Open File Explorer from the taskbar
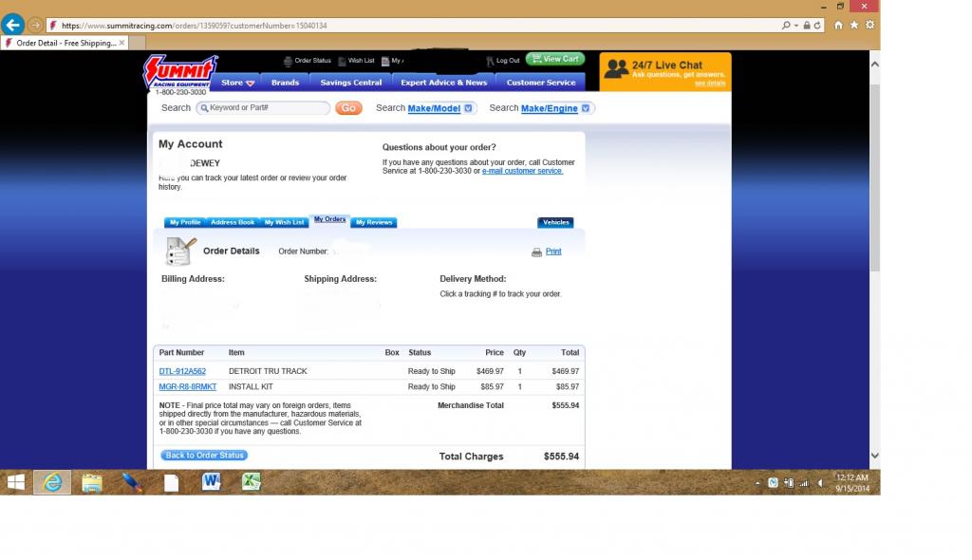The image size is (972, 560). click(x=92, y=482)
